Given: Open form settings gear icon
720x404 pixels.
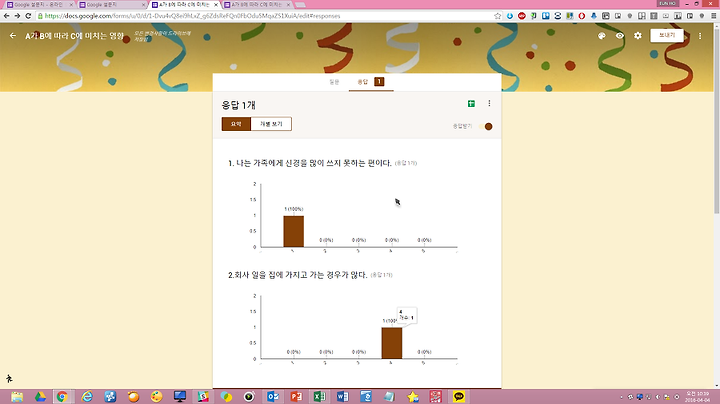Looking at the screenshot, I should click(x=638, y=35).
